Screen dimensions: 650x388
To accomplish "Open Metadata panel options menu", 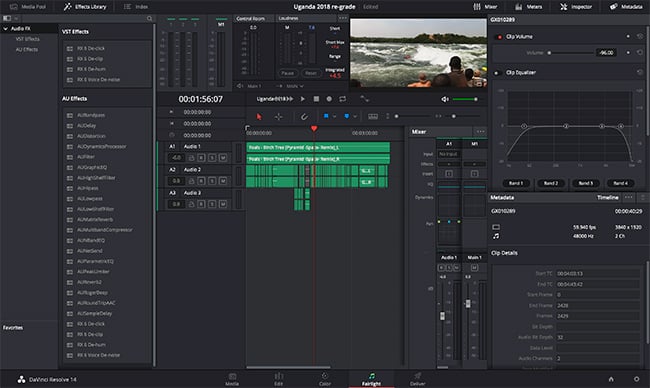I will pyautogui.click(x=628, y=197).
